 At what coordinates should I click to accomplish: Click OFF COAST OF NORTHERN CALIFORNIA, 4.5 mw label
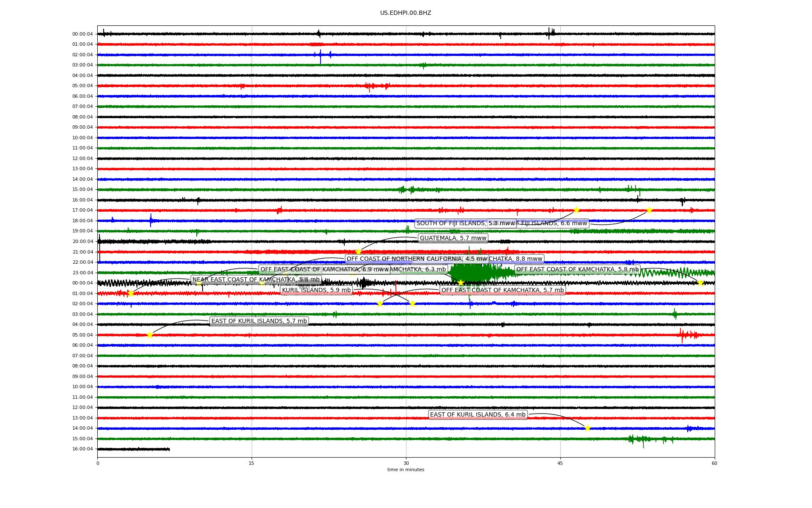coord(417,259)
